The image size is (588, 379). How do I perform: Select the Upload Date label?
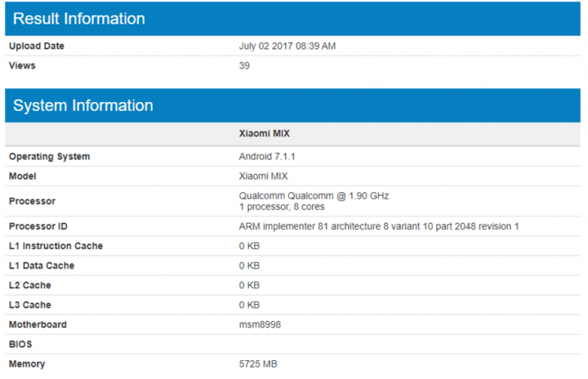37,47
